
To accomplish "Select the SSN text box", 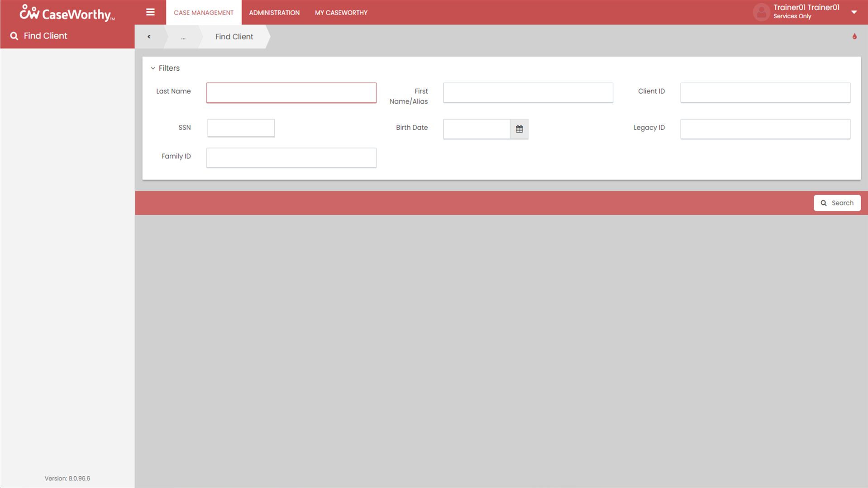I will click(x=241, y=128).
